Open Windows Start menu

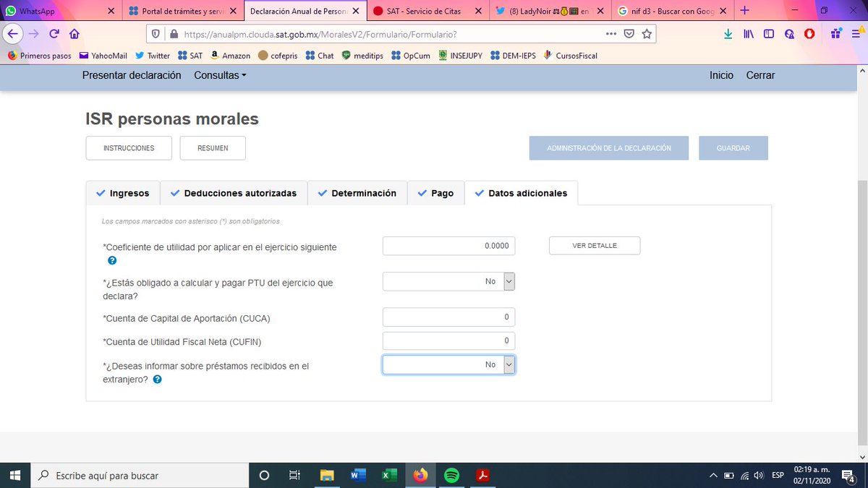pyautogui.click(x=15, y=475)
